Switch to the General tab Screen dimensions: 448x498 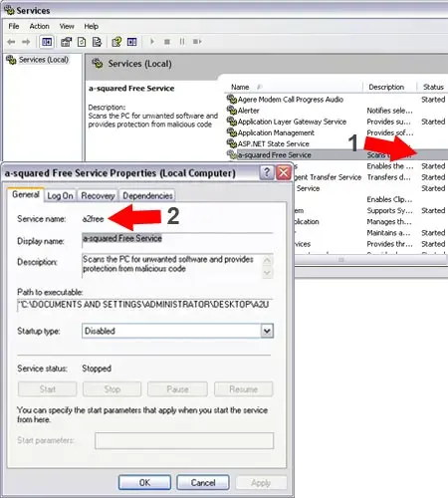(26, 194)
